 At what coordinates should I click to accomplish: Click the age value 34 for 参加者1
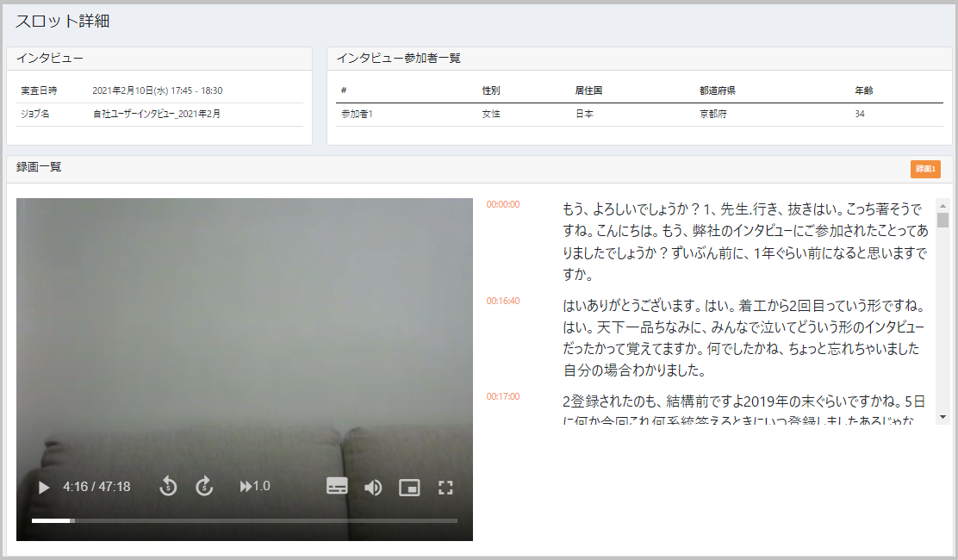click(x=859, y=113)
